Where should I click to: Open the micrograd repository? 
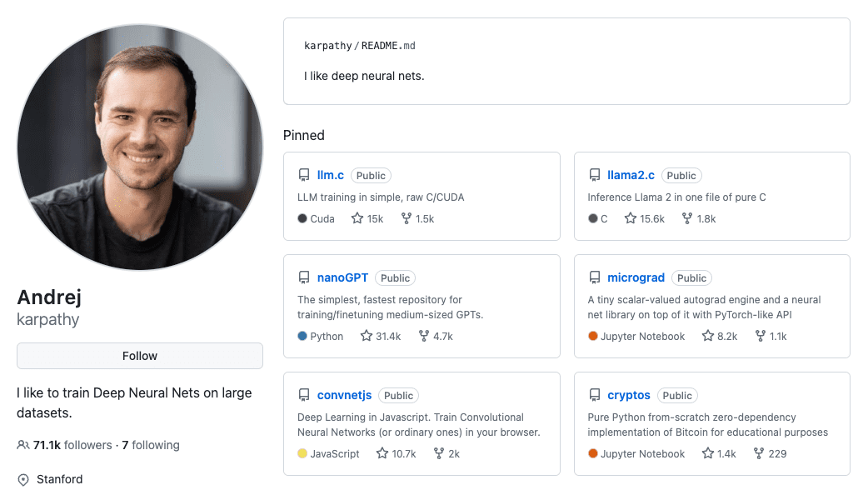[636, 277]
